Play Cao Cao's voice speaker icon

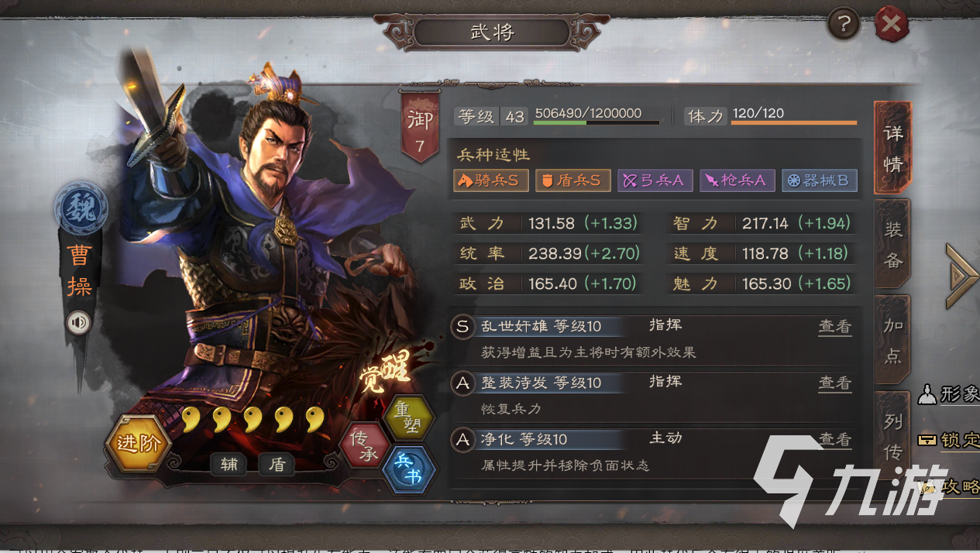pyautogui.click(x=78, y=322)
